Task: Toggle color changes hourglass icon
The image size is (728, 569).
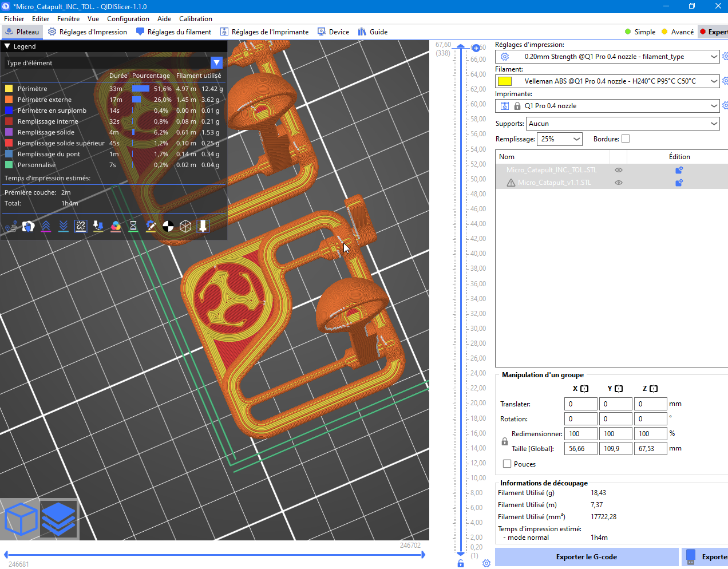Action: point(133,226)
